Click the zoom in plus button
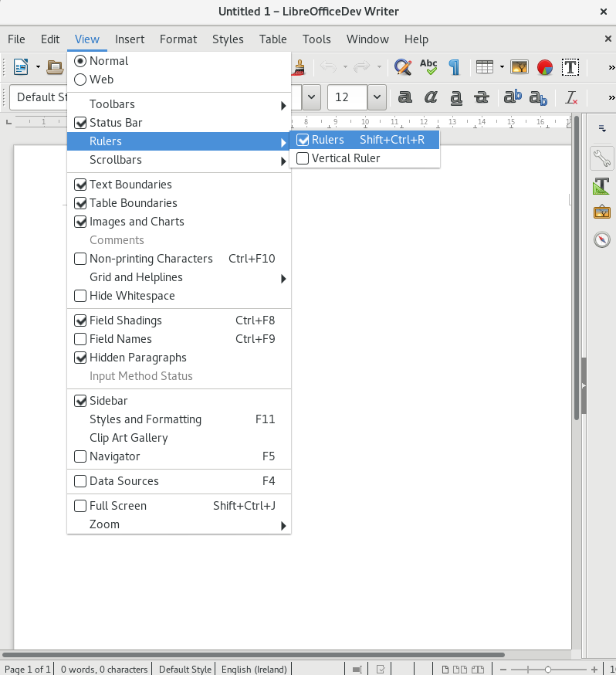 point(594,670)
